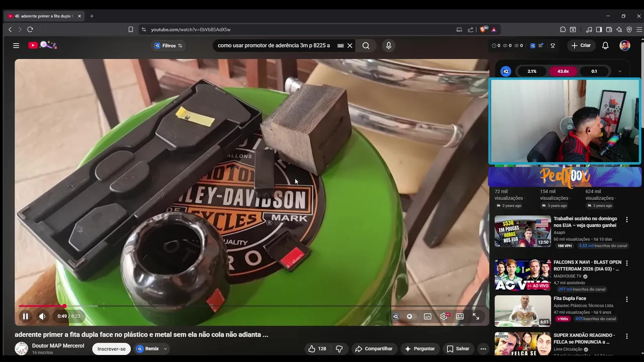Open the media control music note icon

click(x=589, y=30)
